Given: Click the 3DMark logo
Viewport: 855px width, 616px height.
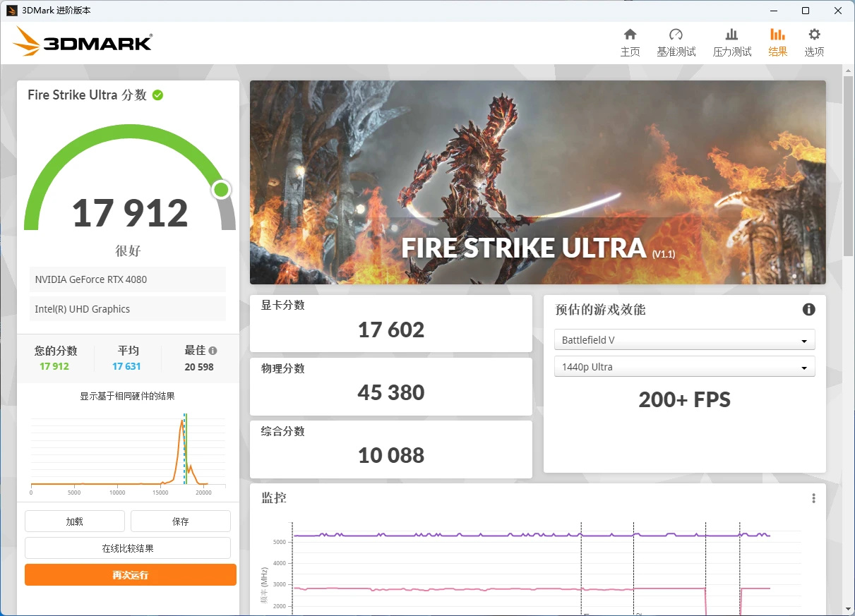Looking at the screenshot, I should click(x=83, y=42).
